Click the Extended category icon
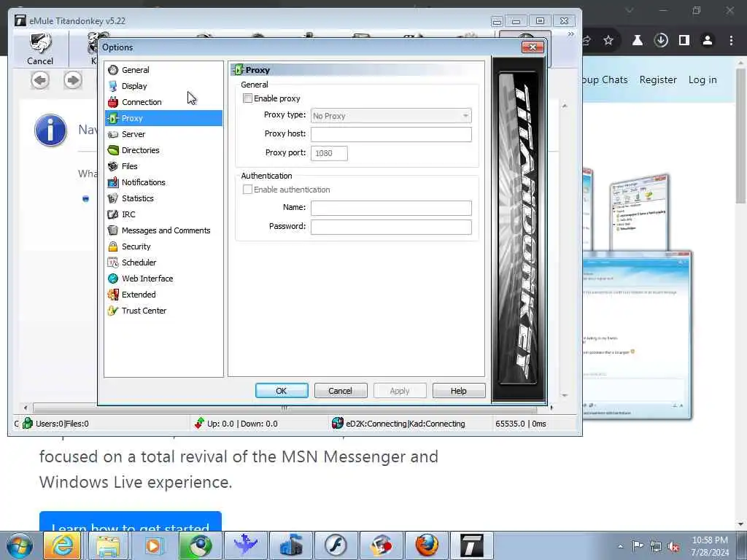 coord(113,295)
